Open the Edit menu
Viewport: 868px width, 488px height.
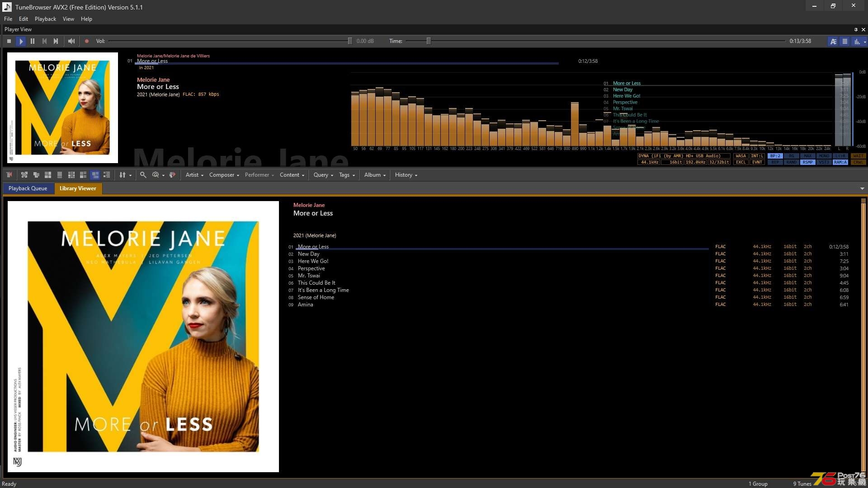[x=24, y=19]
